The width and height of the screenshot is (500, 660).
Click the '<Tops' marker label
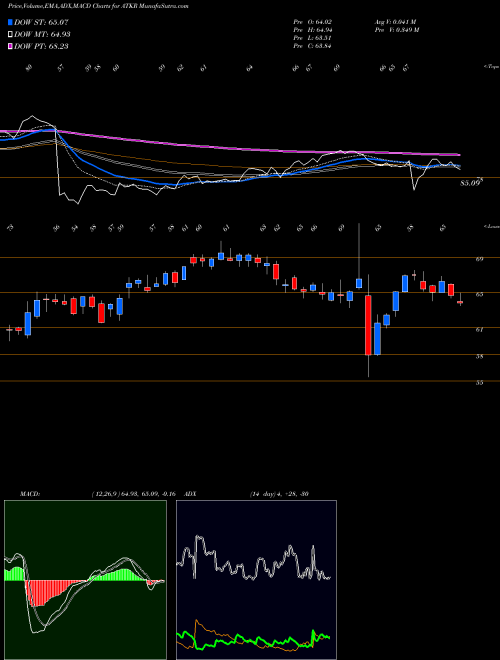tap(491, 66)
